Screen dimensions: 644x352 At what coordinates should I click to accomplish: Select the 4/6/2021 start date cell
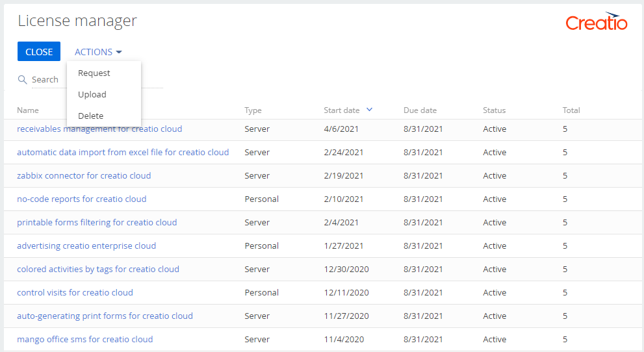[x=341, y=129]
